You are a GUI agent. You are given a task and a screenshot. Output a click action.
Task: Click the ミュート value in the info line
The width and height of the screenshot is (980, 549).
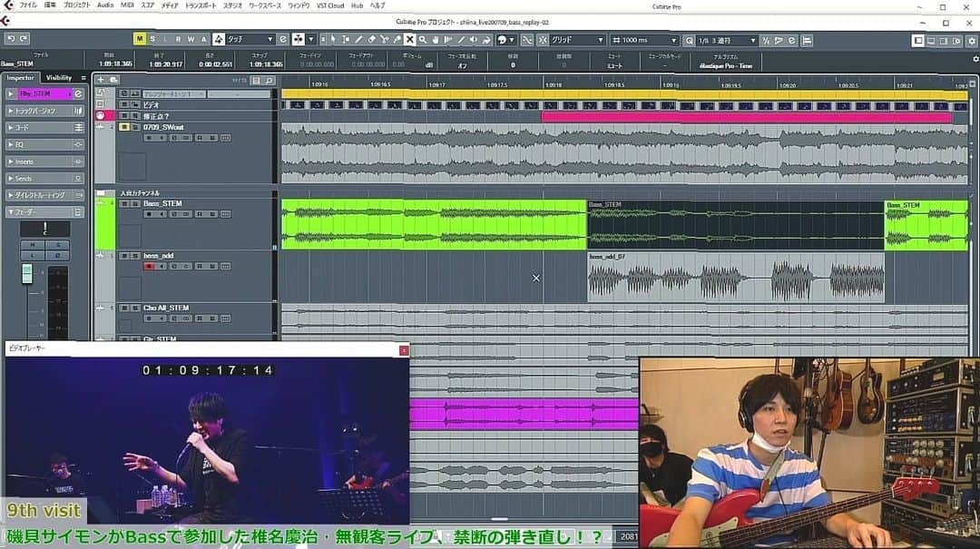click(x=614, y=65)
